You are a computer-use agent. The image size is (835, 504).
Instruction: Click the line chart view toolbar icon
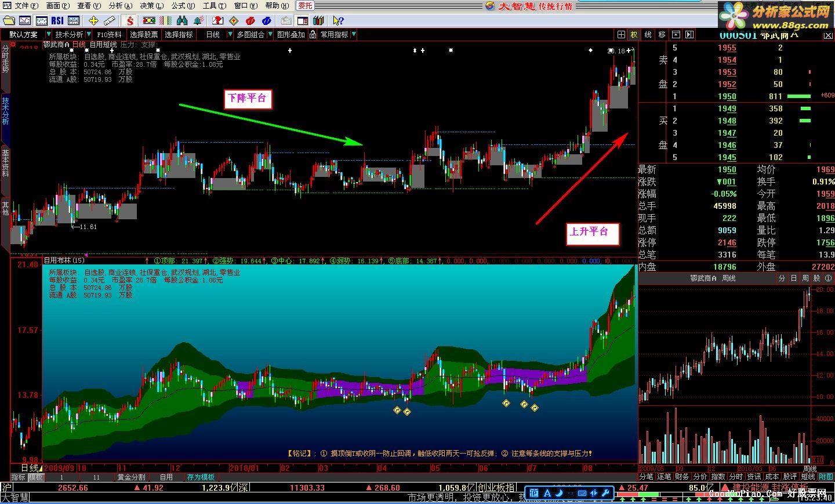click(26, 21)
